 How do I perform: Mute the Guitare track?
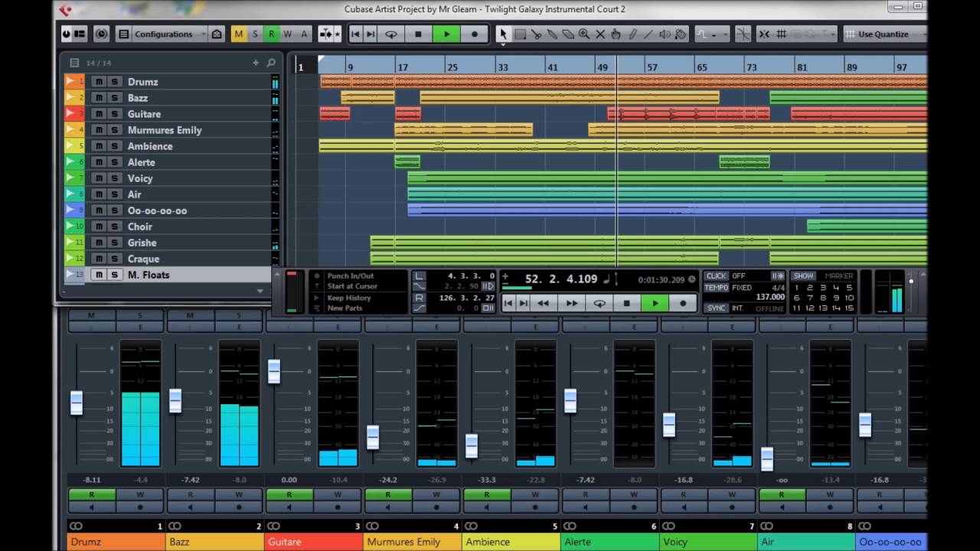click(x=98, y=114)
